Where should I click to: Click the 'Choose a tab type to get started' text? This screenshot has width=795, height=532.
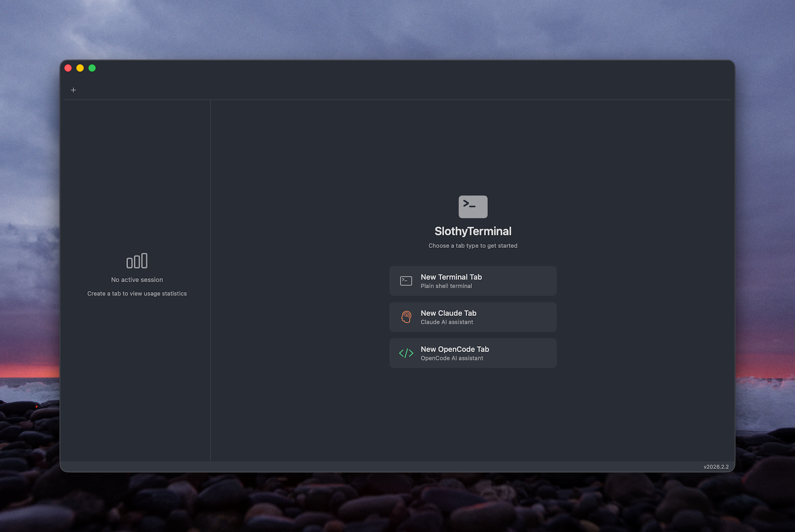coord(473,245)
